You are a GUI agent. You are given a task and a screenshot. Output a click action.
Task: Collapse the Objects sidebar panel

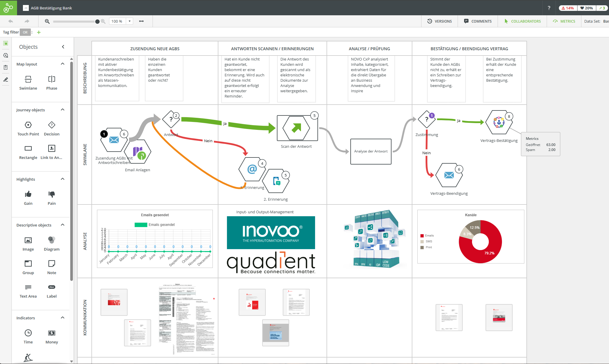(63, 46)
